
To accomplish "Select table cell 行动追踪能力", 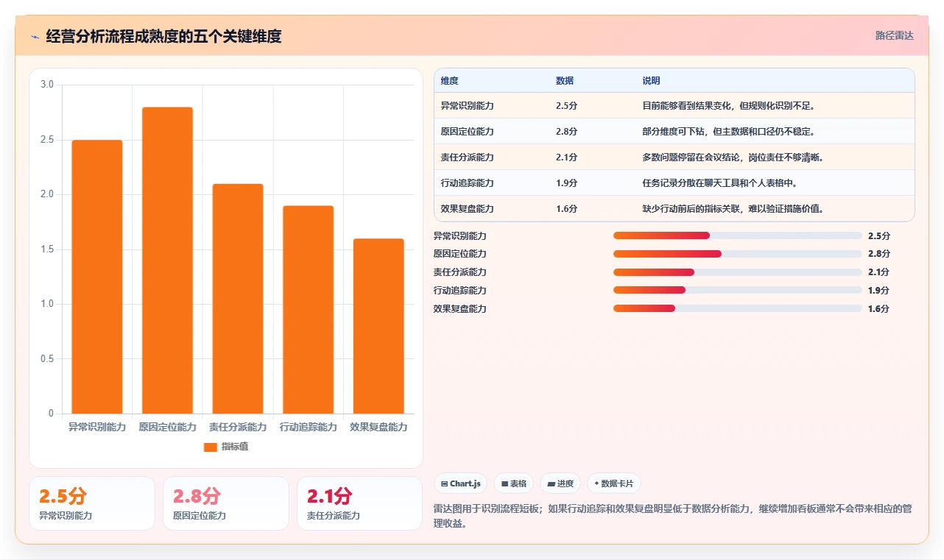I will click(467, 183).
